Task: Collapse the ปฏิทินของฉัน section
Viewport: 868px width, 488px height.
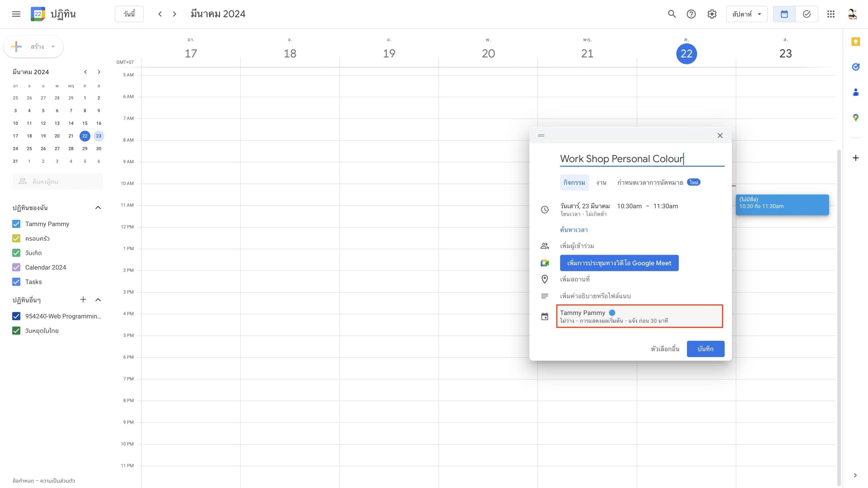Action: 98,208
